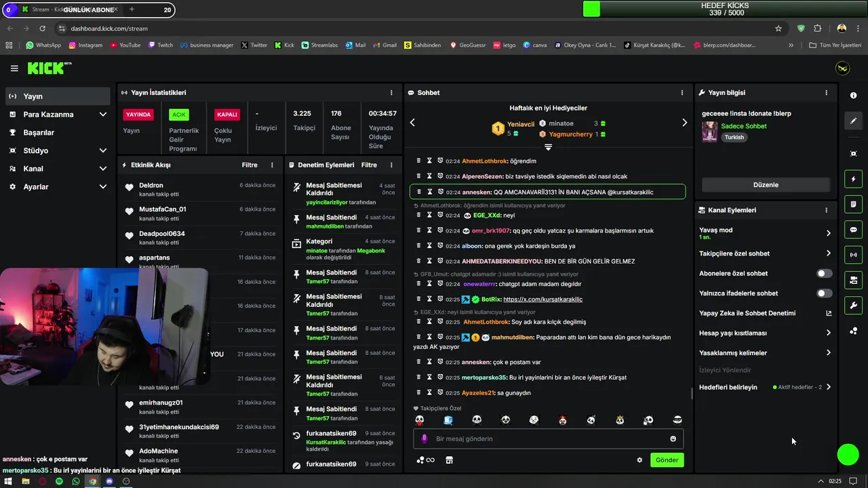Open Takipçilere özel sohbet options
The width and height of the screenshot is (868, 488).
coord(766,253)
